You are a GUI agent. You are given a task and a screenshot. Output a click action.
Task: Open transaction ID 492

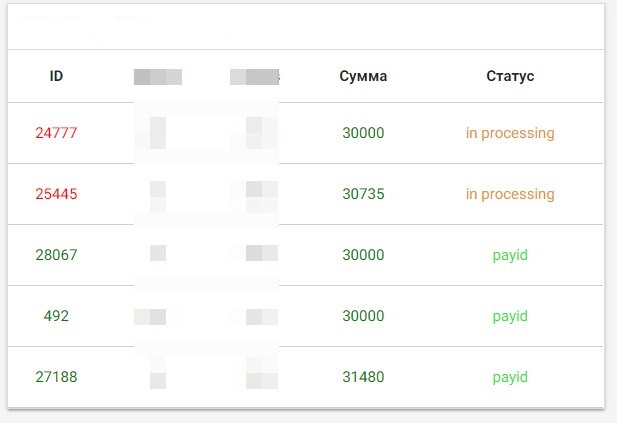56,316
